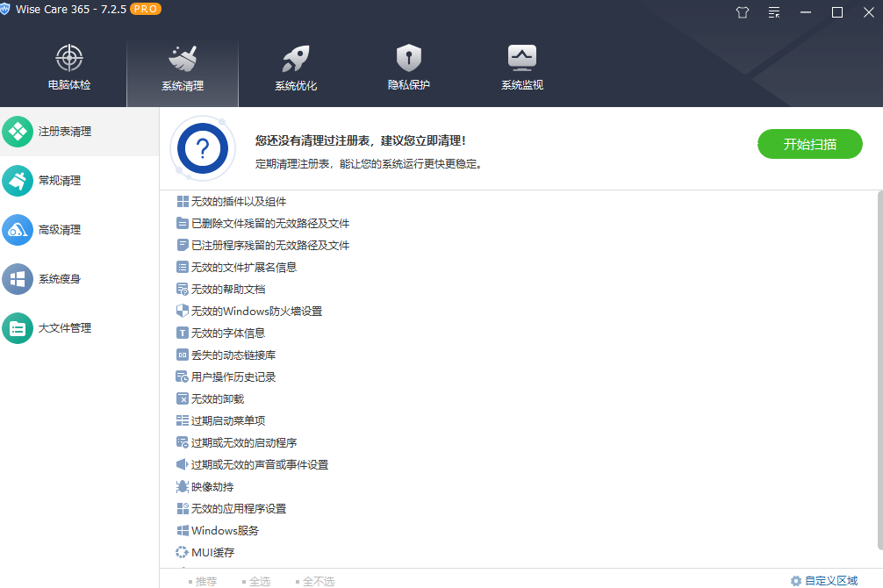Click the 大文件管理 sidebar icon
The width and height of the screenshot is (883, 588).
pos(19,328)
